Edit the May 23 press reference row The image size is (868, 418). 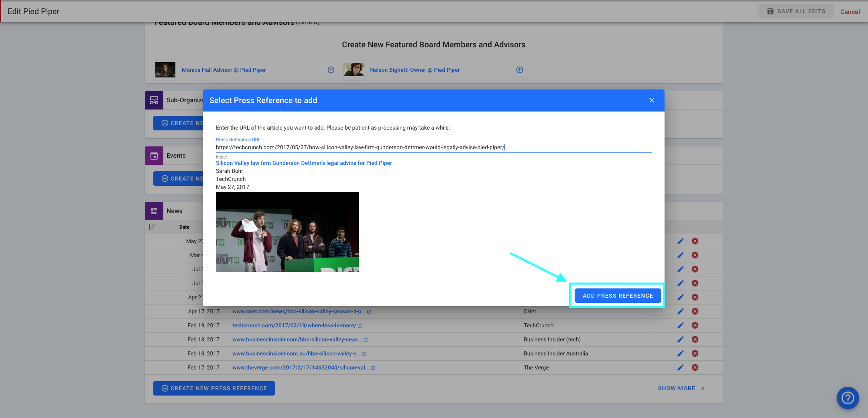point(681,241)
